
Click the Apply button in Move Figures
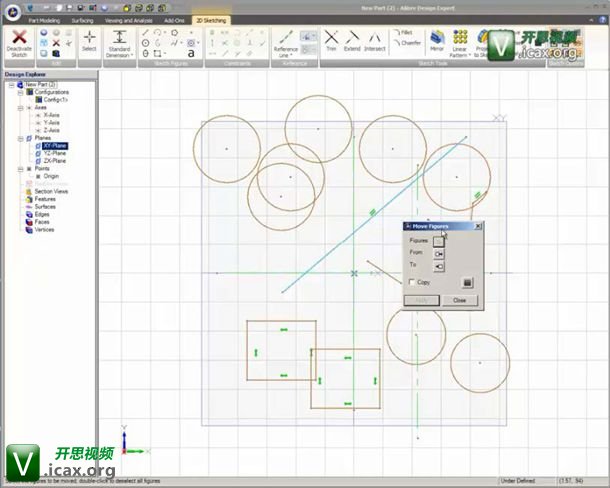[422, 300]
